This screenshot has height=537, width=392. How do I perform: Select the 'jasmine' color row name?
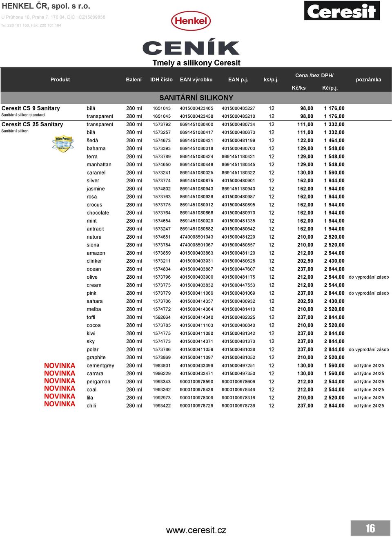96,189
